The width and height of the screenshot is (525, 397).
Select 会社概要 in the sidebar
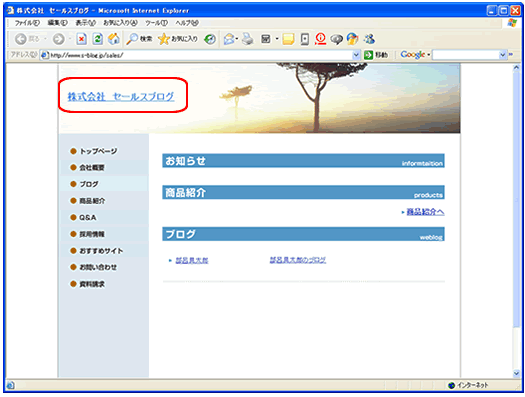point(92,168)
